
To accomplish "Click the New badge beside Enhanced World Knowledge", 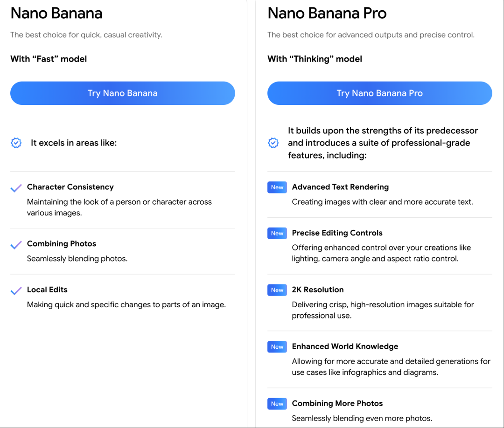I will pyautogui.click(x=277, y=347).
